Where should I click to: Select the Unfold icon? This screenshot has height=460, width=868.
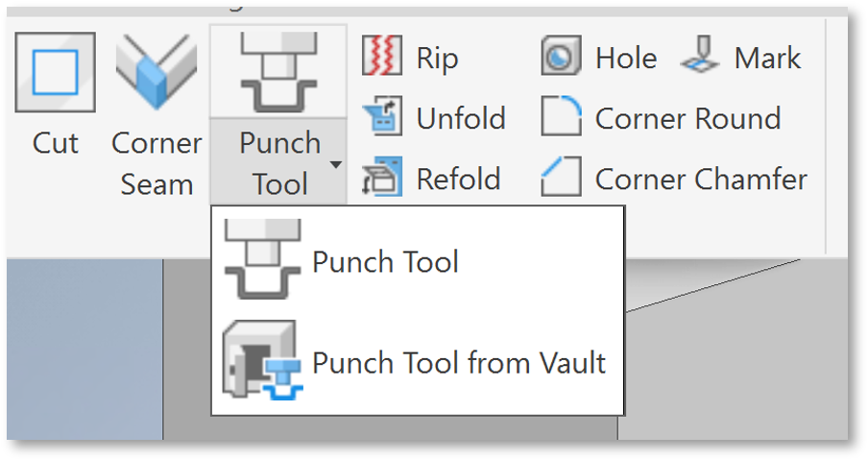point(382,115)
